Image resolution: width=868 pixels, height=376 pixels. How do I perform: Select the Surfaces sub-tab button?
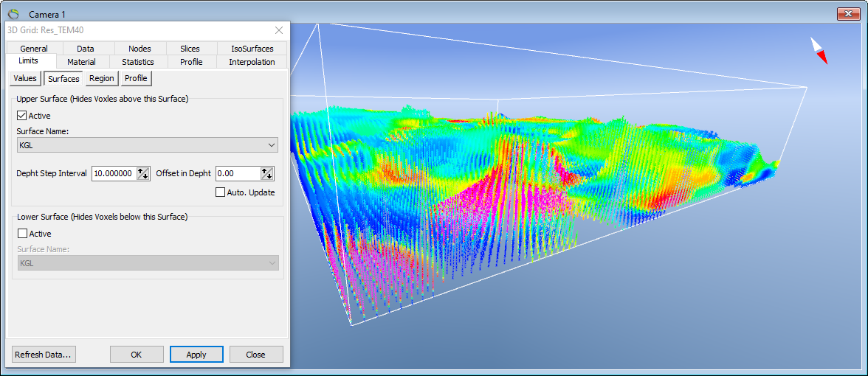coord(63,78)
